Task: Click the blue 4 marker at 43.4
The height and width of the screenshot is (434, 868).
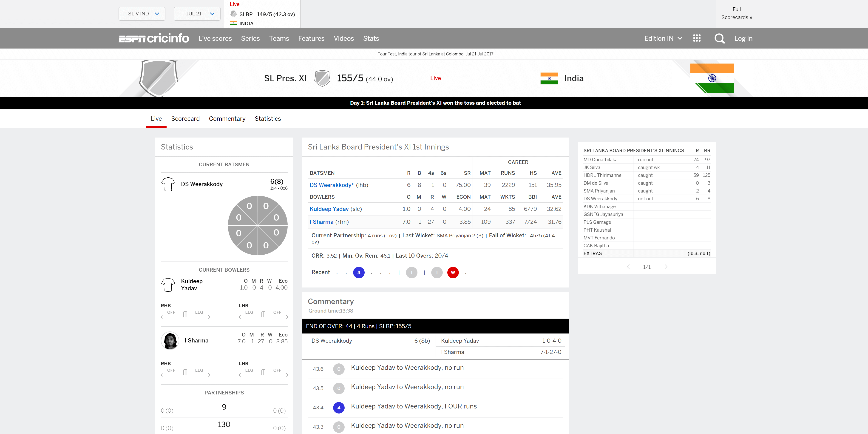Action: point(339,408)
